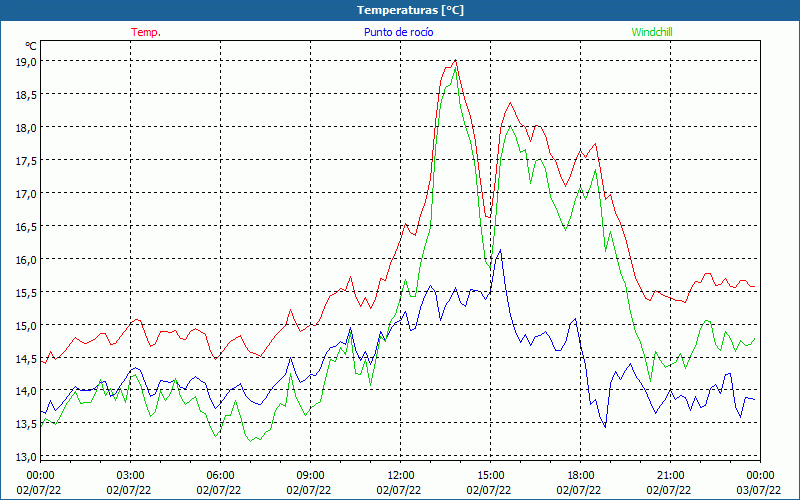
Task: Click the 18:00 x-axis time label
Action: pyautogui.click(x=581, y=476)
